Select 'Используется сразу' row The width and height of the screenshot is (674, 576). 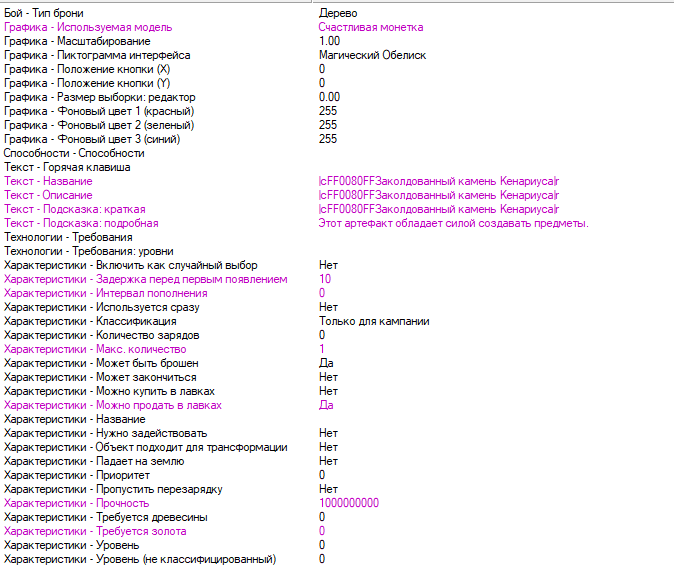click(102, 308)
